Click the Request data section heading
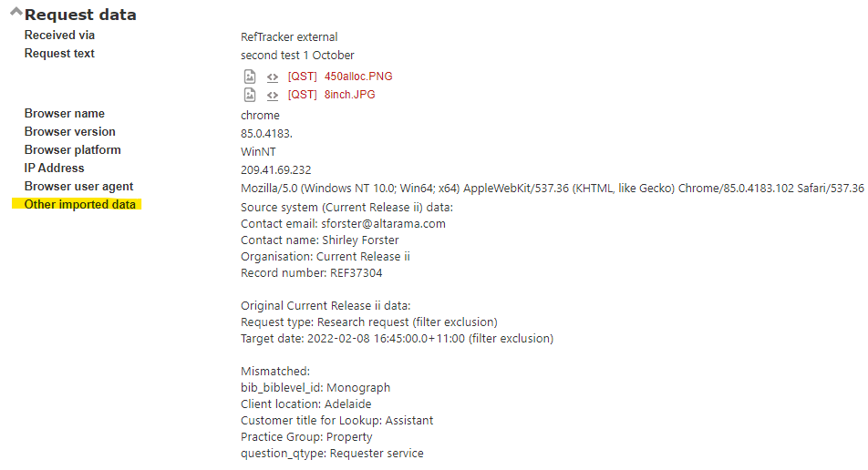 click(80, 15)
